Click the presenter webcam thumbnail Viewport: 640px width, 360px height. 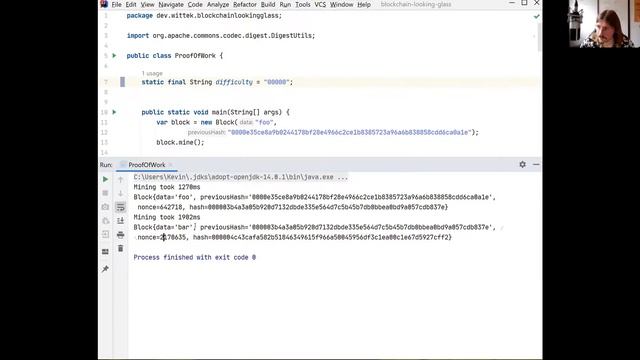(604, 24)
